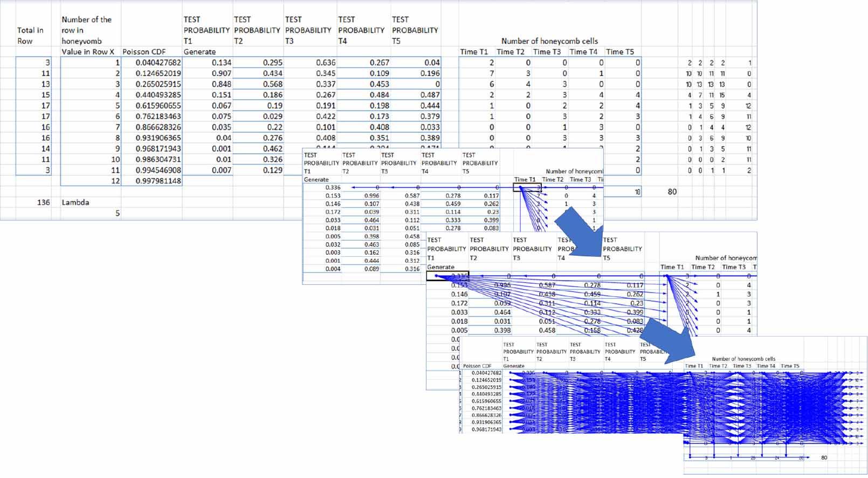Select the Lambda label cell
The height and width of the screenshot is (478, 868).
[x=75, y=202]
